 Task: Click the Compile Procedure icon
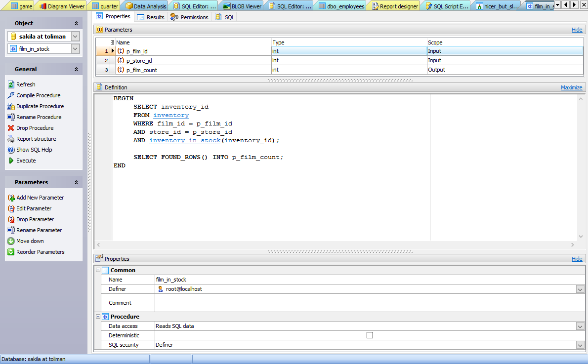tap(11, 95)
